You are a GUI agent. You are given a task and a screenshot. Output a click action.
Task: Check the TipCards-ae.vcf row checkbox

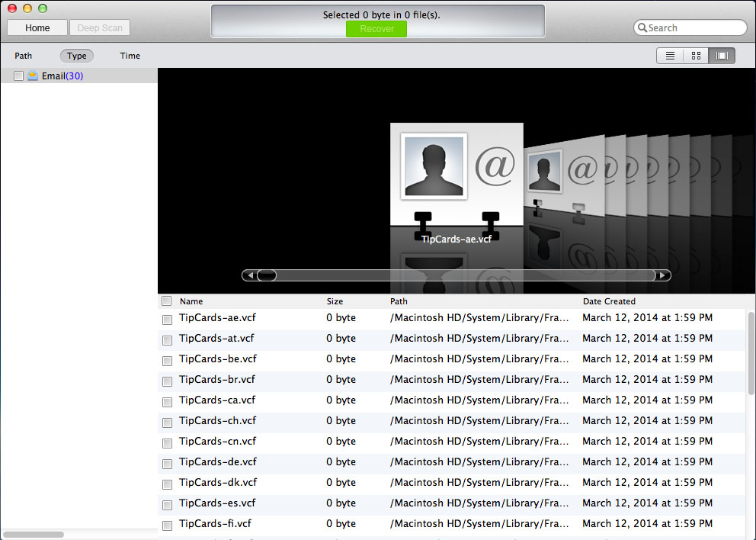click(168, 320)
